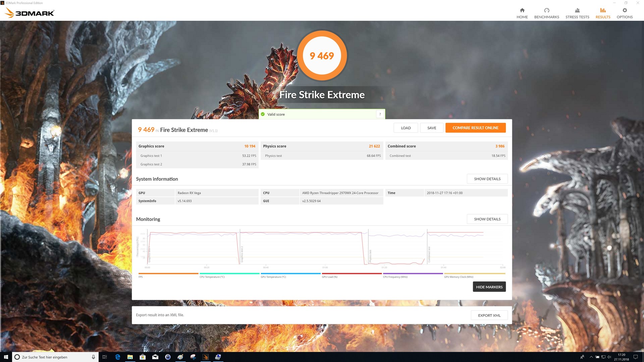Open the volume control tray icon
The image size is (644, 362).
point(609,357)
